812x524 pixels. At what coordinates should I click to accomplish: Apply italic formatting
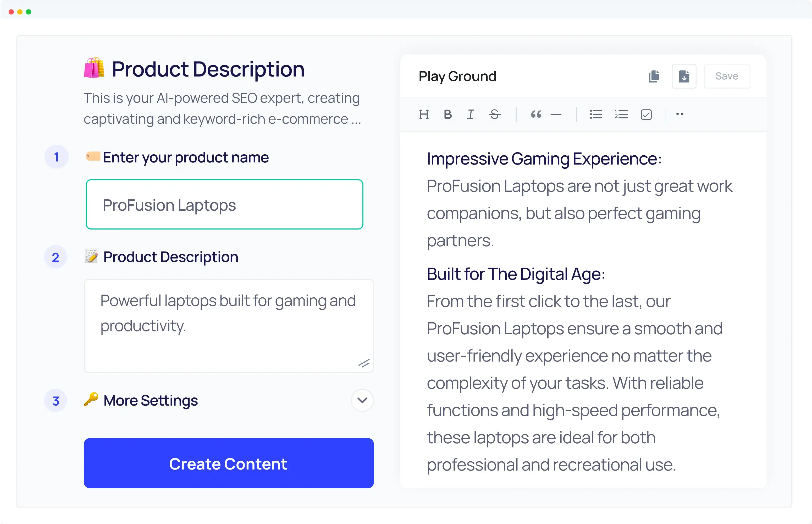click(x=471, y=114)
